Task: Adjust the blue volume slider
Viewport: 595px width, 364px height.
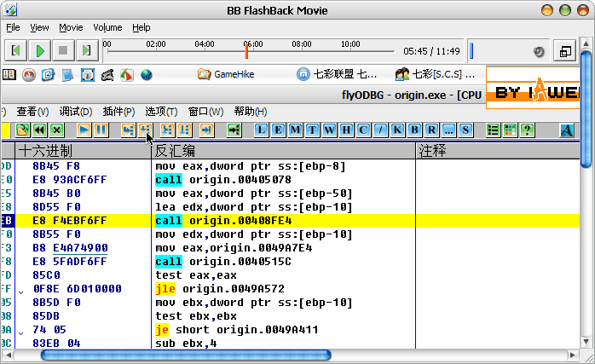Action: [471, 51]
